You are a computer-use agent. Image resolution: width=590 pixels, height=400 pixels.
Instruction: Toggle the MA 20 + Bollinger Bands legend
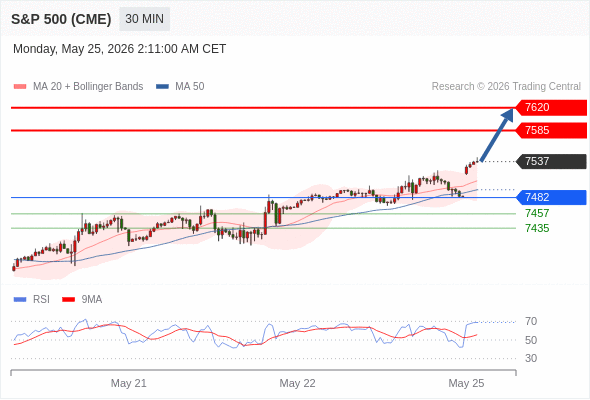pos(78,87)
